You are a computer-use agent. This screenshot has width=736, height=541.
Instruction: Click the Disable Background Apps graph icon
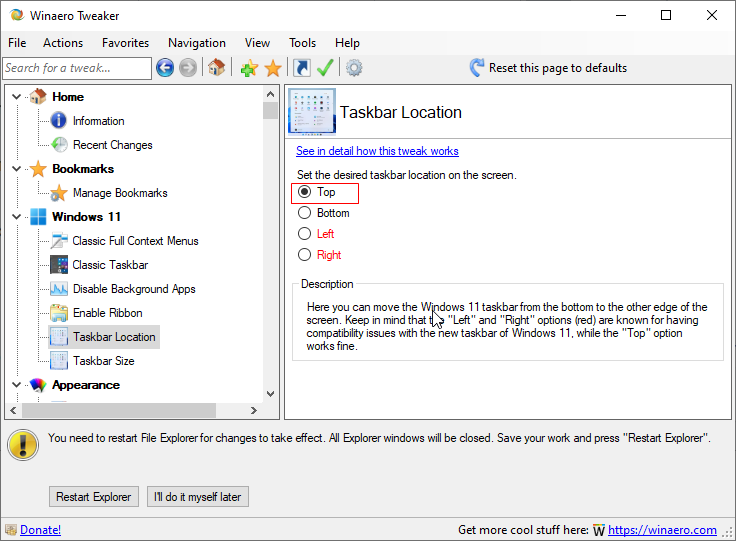tap(59, 289)
